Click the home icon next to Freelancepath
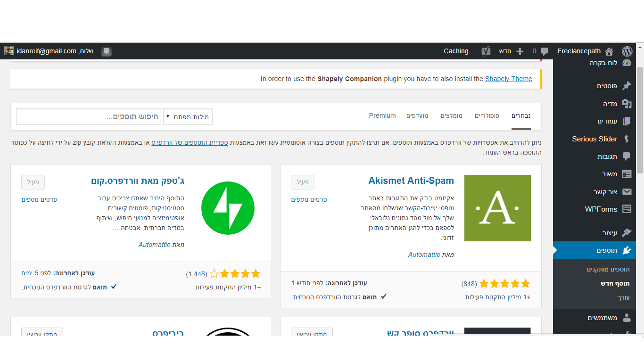The image size is (644, 362). 609,51
